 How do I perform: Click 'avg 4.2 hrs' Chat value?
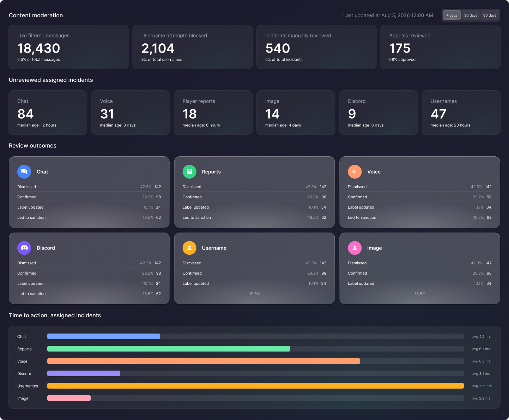[x=481, y=337]
